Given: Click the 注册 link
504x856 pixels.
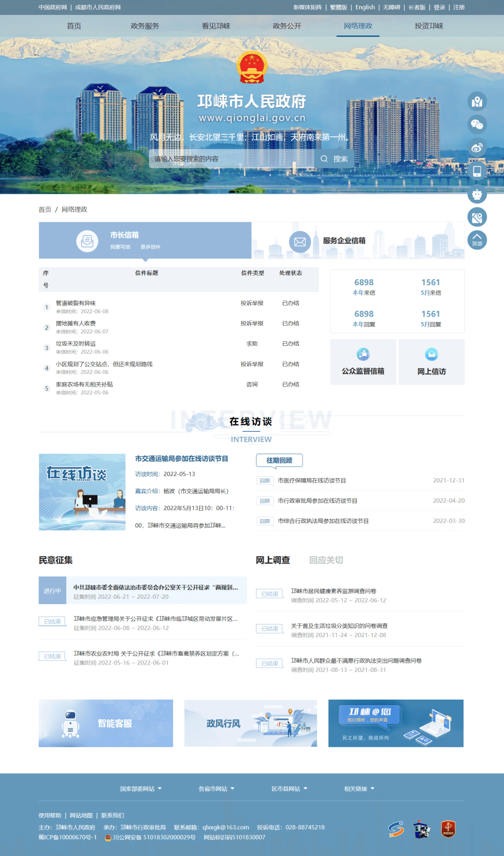Looking at the screenshot, I should [459, 7].
